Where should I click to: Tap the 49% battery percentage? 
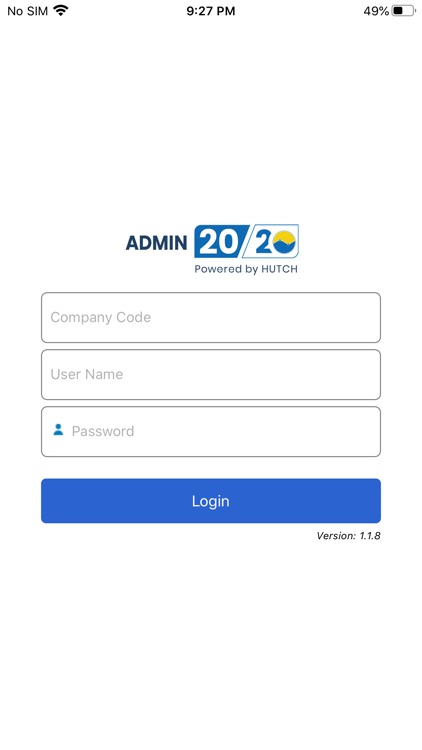(376, 11)
